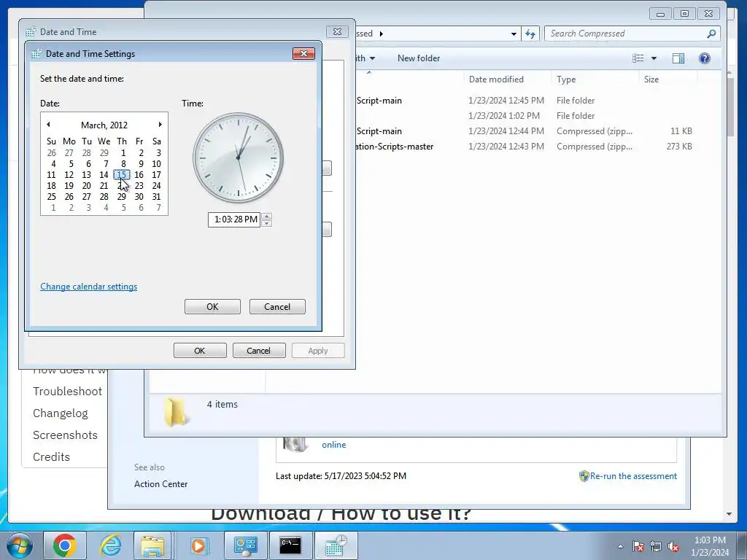
Task: Select March 12 in the calendar
Action: click(69, 175)
